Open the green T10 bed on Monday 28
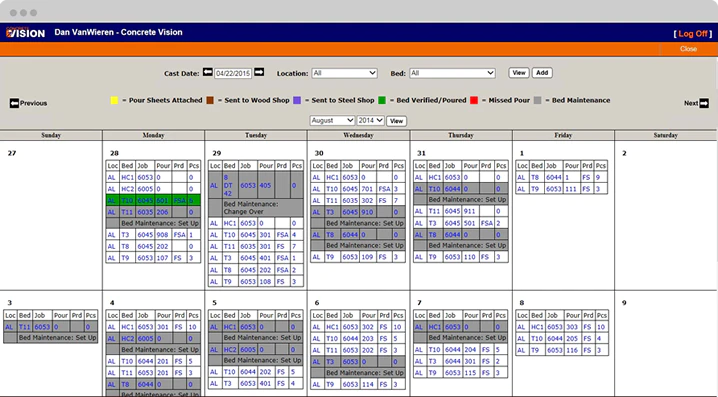Screen dimensions: 718x397 click(x=127, y=201)
